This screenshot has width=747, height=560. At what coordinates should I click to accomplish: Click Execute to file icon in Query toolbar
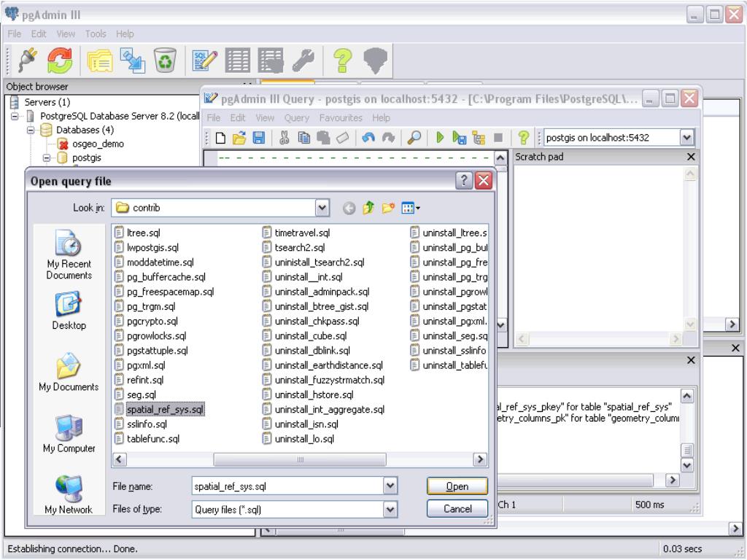tap(460, 138)
